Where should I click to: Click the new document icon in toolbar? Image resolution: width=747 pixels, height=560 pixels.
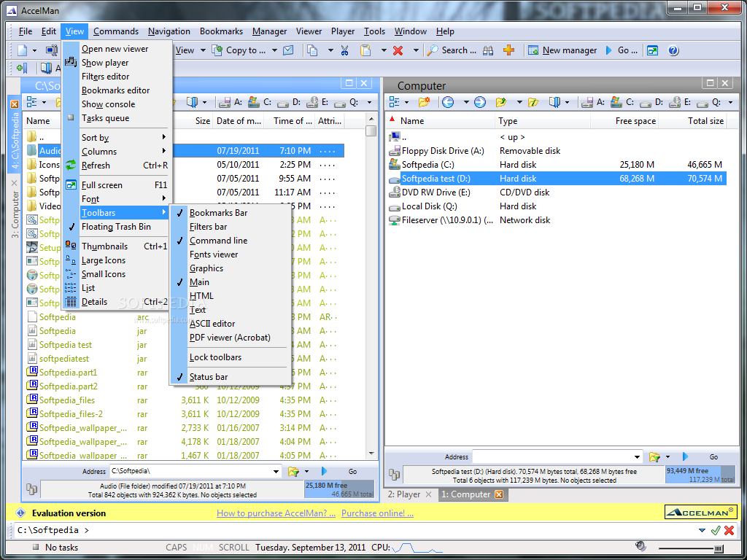click(x=23, y=50)
